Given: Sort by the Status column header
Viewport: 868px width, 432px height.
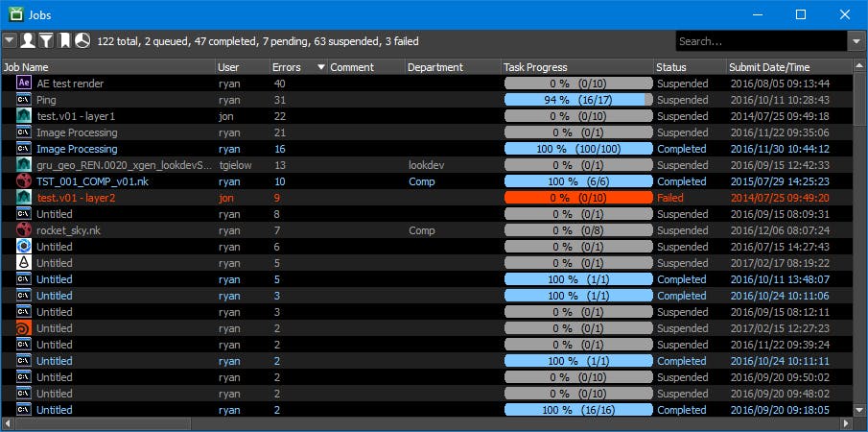Looking at the screenshot, I should click(x=691, y=67).
